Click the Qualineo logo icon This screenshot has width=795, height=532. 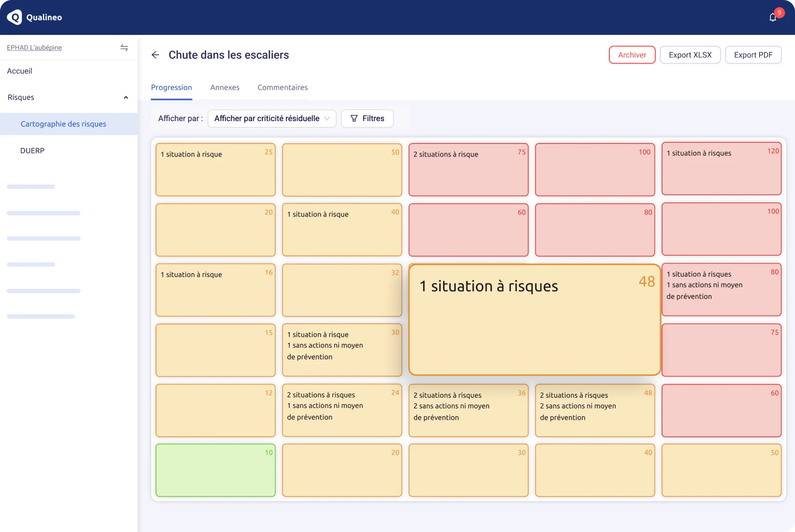pyautogui.click(x=15, y=17)
